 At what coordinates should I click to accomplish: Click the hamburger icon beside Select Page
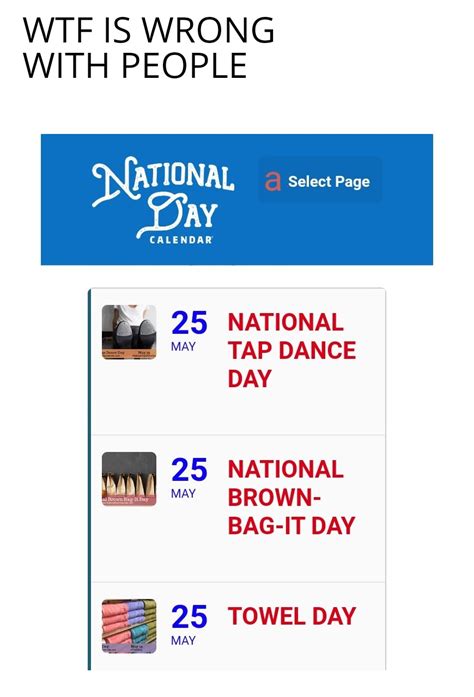(273, 181)
